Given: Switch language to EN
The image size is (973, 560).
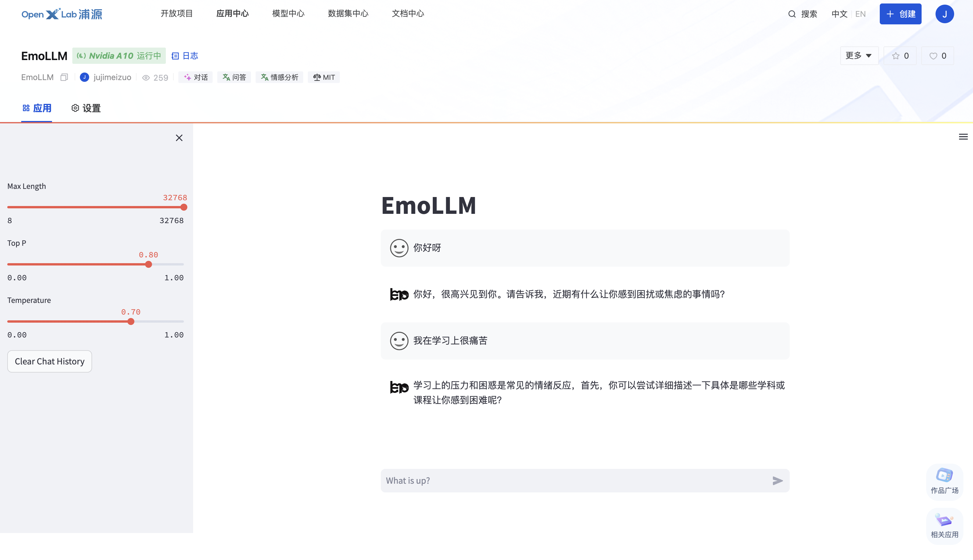Looking at the screenshot, I should (860, 14).
